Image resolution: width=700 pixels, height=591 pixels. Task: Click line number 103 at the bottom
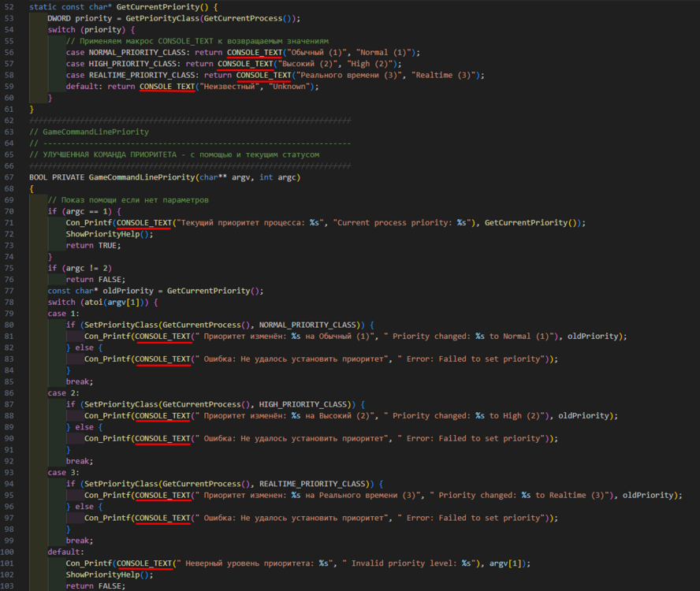[10, 585]
